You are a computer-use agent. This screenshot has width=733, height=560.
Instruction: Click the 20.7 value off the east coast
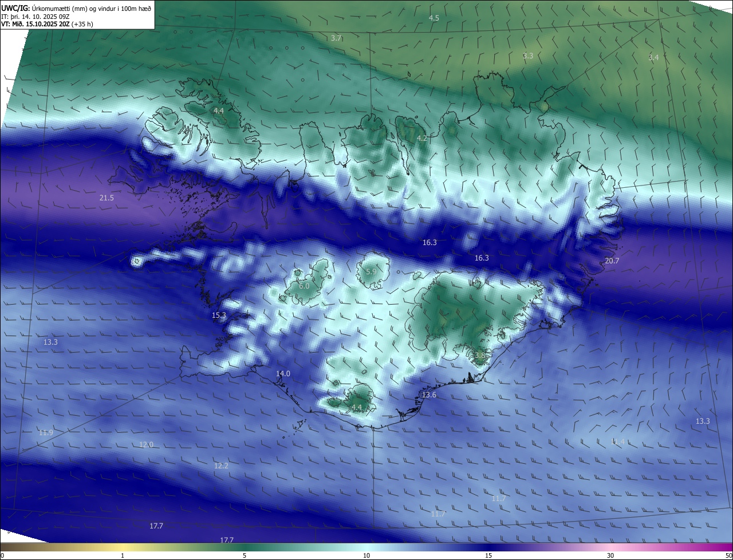pyautogui.click(x=612, y=261)
